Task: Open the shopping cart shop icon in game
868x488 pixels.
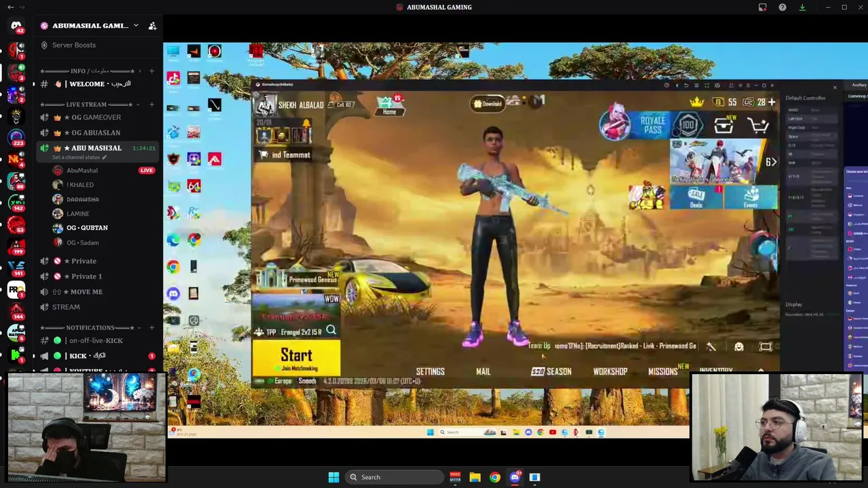Action: click(x=757, y=125)
